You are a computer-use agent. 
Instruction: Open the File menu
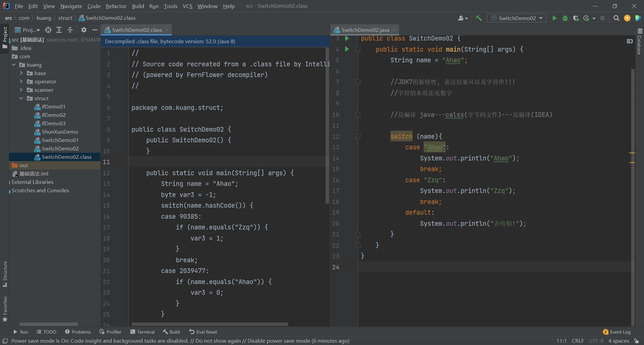point(19,6)
